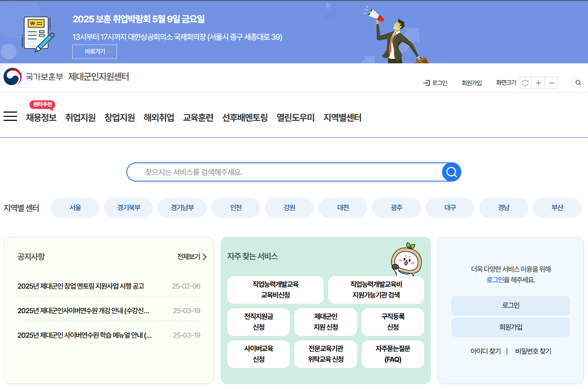
Task: Zoom out using the 화면크기 minus icon
Action: (551, 83)
